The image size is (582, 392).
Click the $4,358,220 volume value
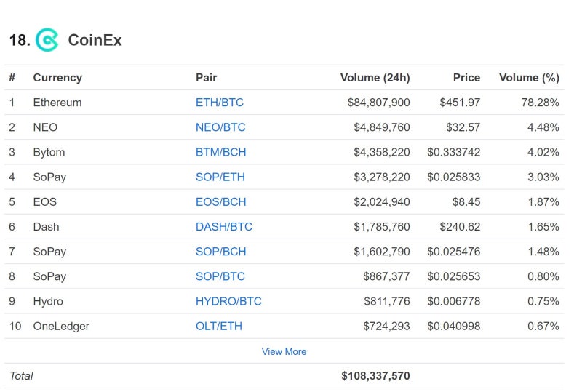[381, 152]
